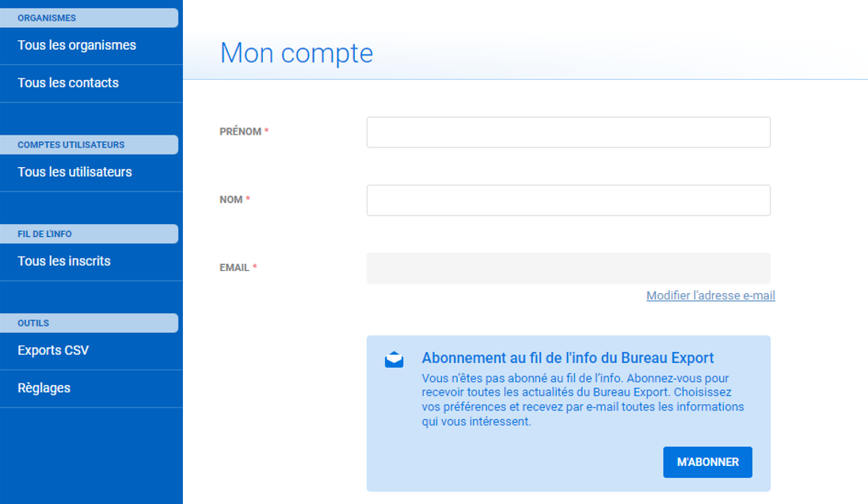Open Tous les organismes in sidebar
868x504 pixels.
77,45
